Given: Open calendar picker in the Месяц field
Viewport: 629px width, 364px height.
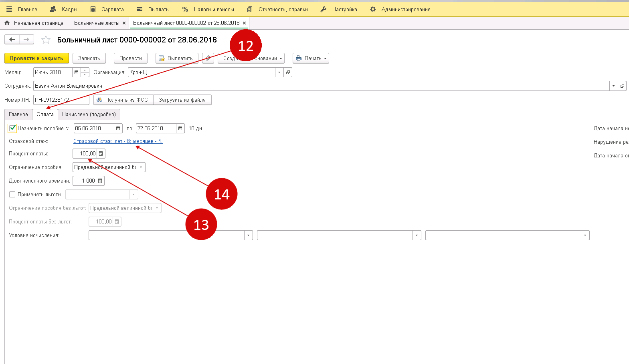Looking at the screenshot, I should pyautogui.click(x=76, y=72).
